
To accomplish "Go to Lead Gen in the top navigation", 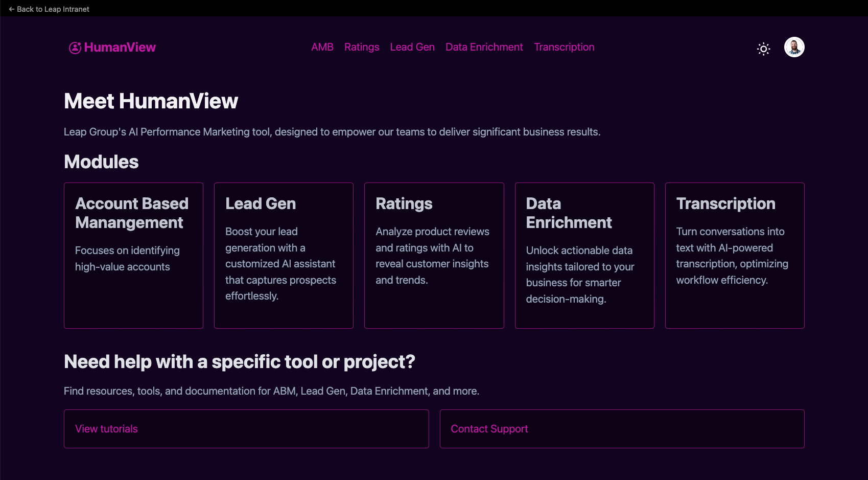I will (x=412, y=47).
